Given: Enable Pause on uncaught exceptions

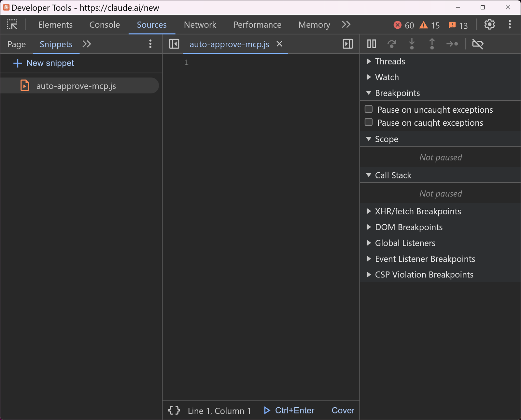Looking at the screenshot, I should [369, 109].
